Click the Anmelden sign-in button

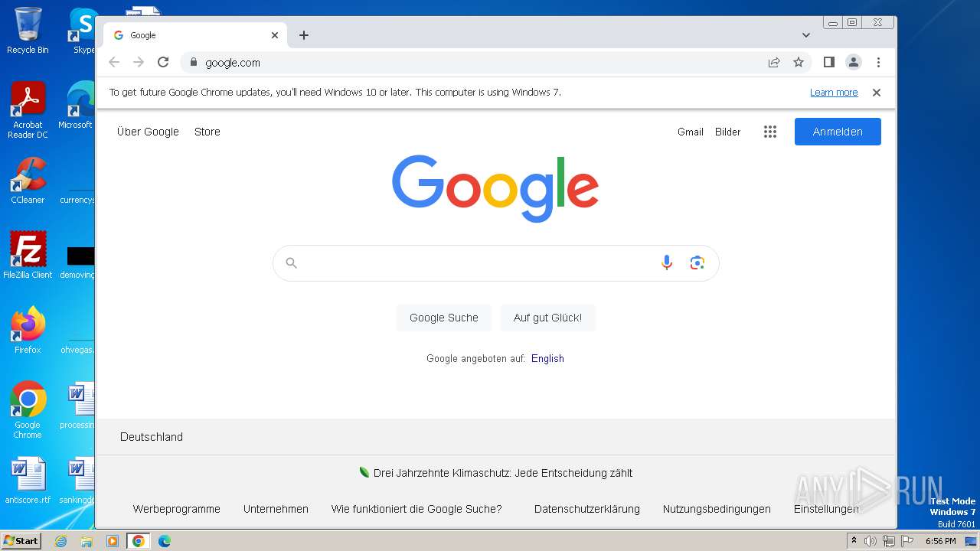(838, 132)
